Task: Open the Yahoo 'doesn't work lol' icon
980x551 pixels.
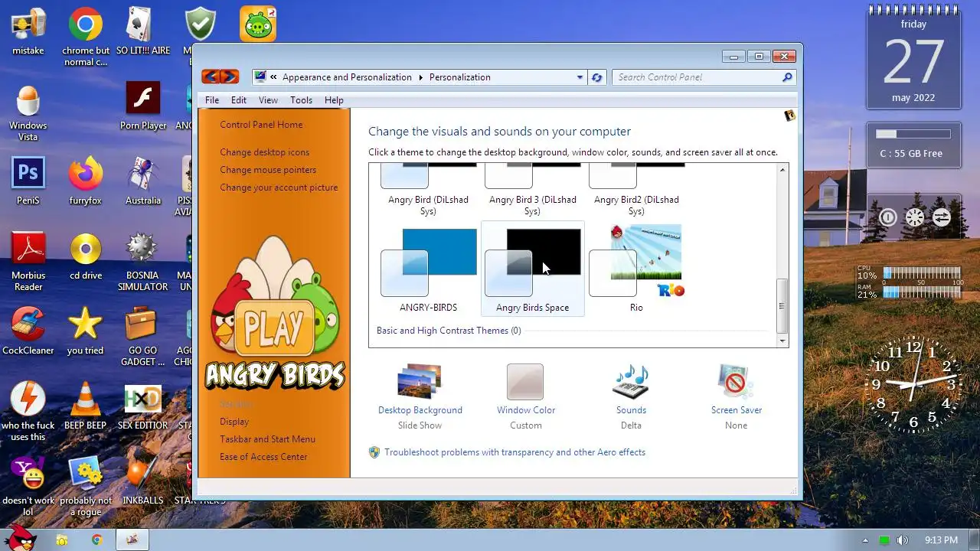Action: 28,487
